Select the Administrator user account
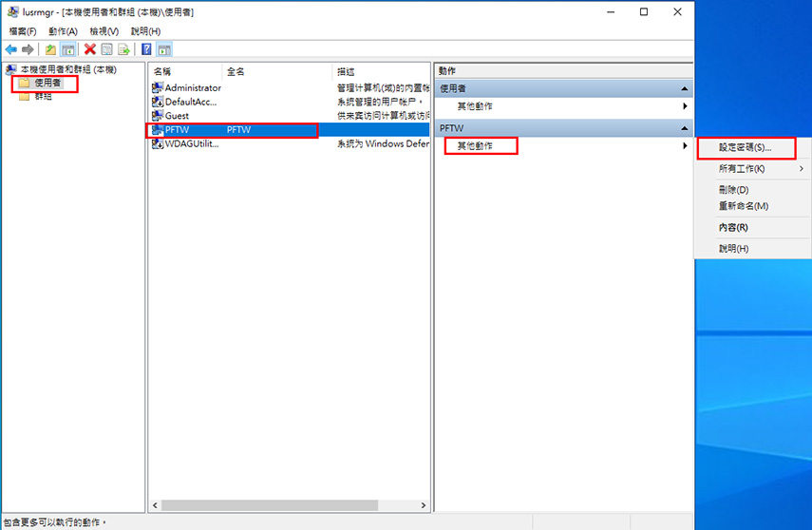This screenshot has width=812, height=530. pyautogui.click(x=192, y=88)
